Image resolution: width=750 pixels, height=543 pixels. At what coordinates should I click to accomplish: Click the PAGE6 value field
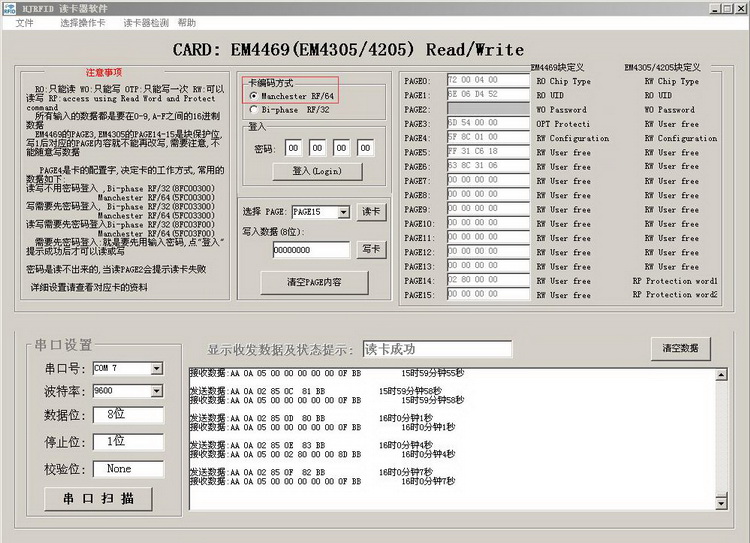tap(488, 166)
